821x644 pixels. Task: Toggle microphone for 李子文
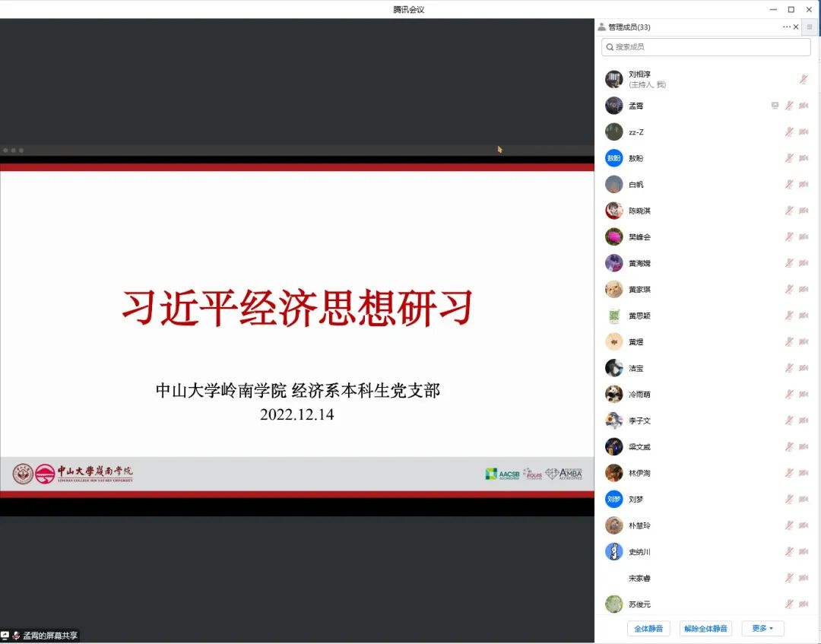[790, 420]
